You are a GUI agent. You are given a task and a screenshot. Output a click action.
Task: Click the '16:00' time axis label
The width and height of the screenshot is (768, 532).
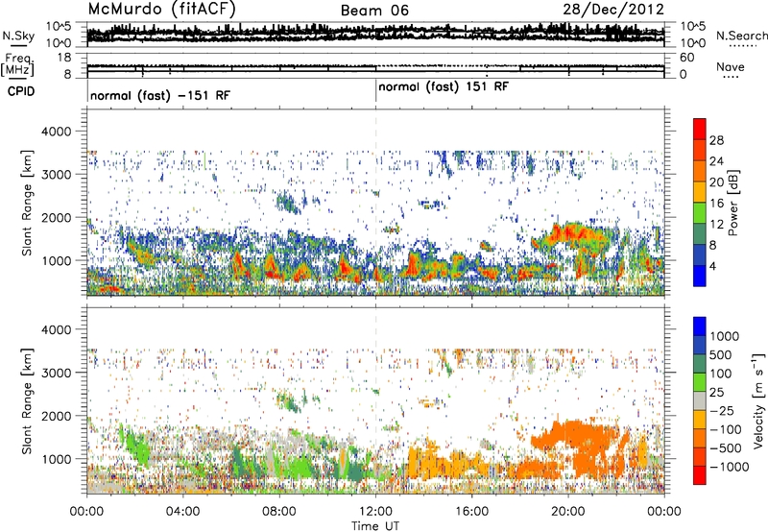coord(471,512)
